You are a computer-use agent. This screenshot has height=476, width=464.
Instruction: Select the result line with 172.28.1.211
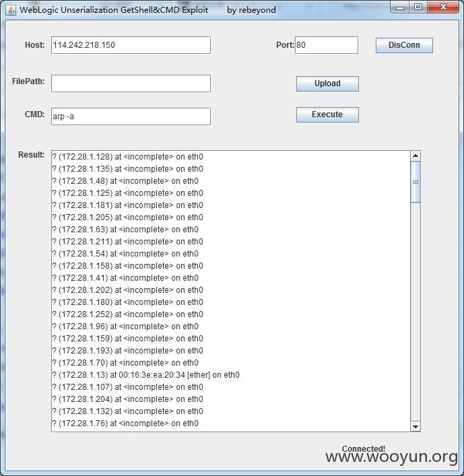127,242
